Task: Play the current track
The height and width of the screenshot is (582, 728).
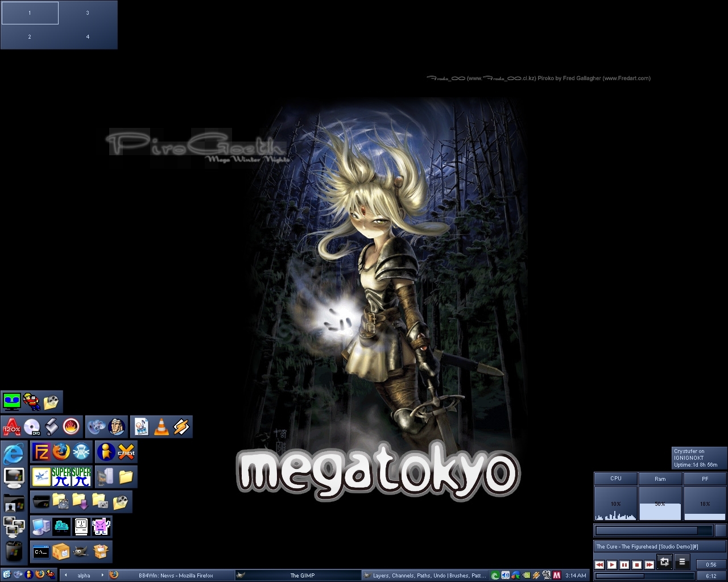Action: 612,564
